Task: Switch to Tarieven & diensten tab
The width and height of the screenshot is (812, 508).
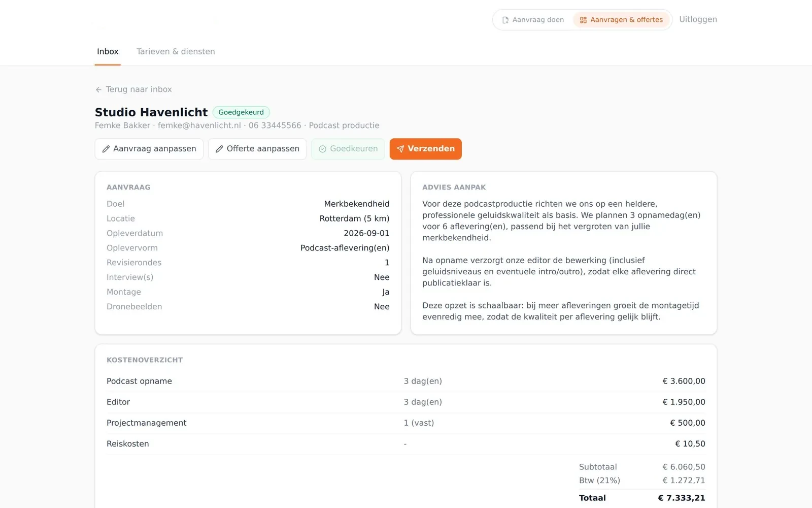Action: [x=176, y=51]
